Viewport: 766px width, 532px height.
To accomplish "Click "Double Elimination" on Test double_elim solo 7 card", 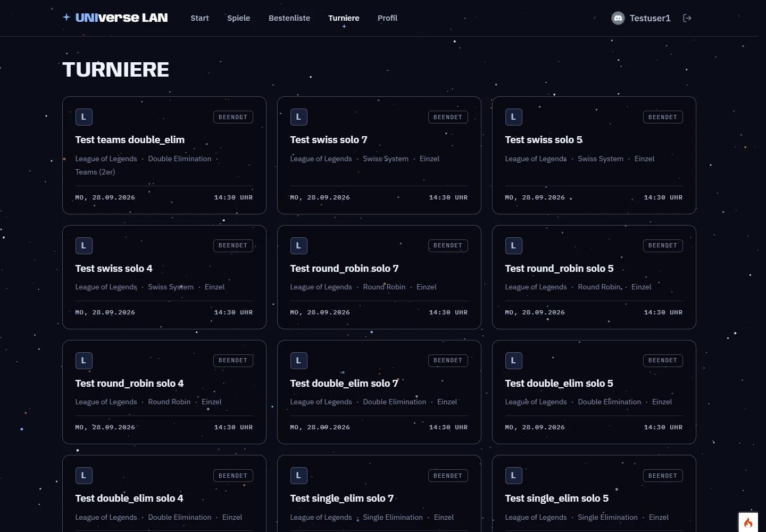I will pos(395,402).
